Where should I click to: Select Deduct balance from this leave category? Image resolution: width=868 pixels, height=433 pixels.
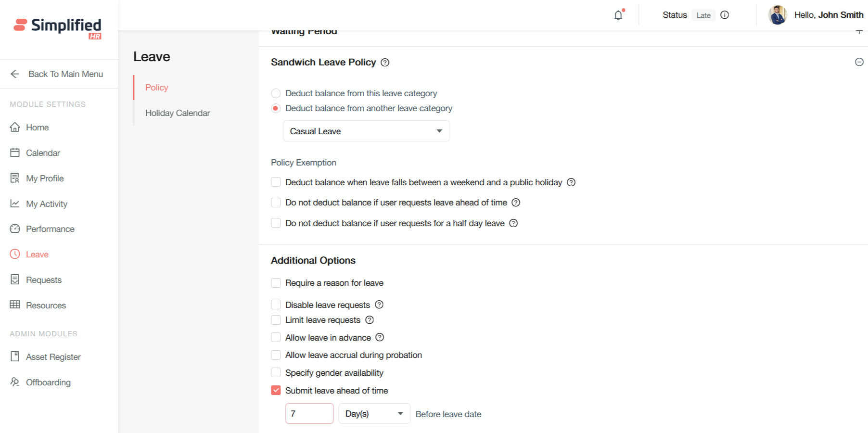276,93
